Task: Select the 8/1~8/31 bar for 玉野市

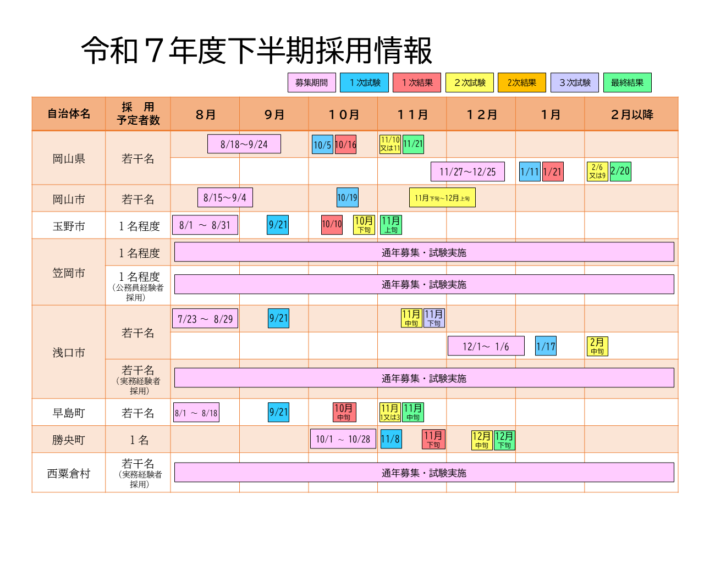Action: (205, 225)
